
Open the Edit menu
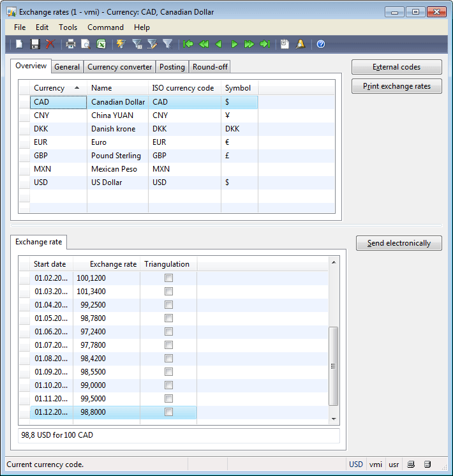click(x=42, y=27)
